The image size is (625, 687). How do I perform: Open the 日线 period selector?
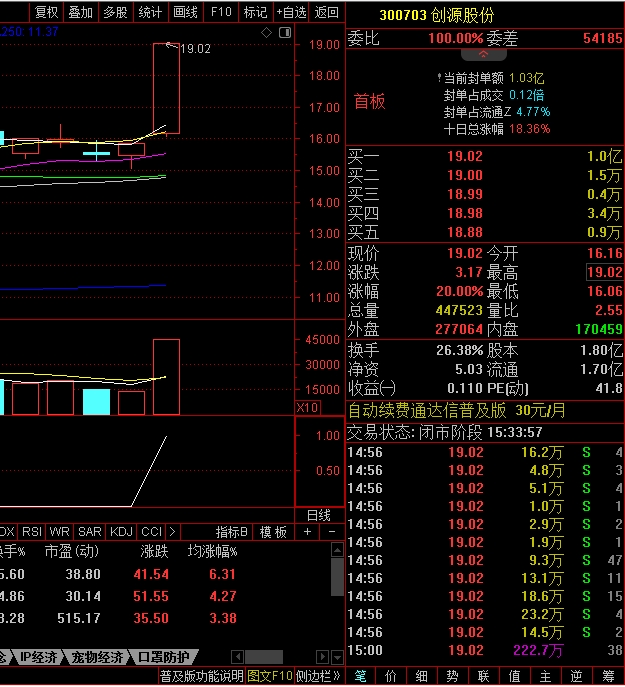click(x=319, y=515)
